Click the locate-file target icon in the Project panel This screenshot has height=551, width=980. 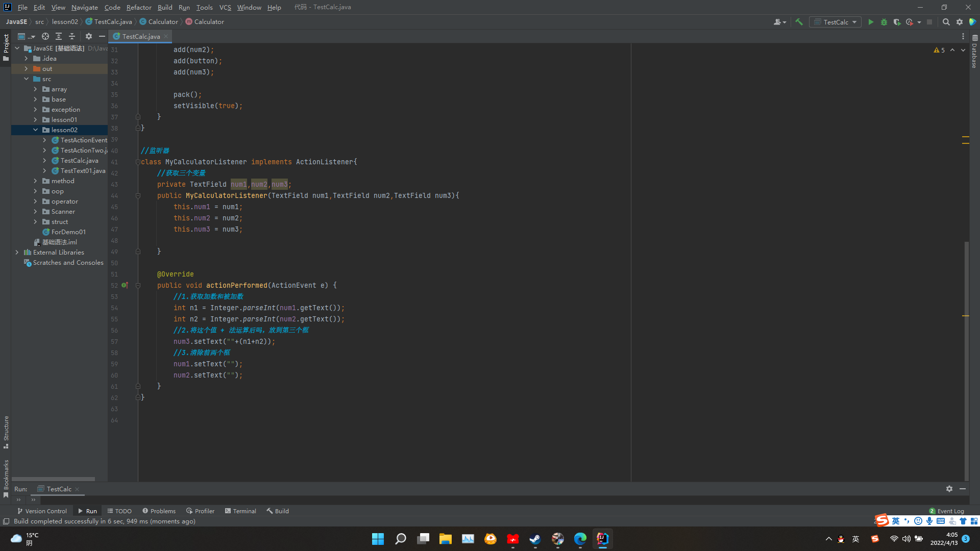[x=45, y=36]
